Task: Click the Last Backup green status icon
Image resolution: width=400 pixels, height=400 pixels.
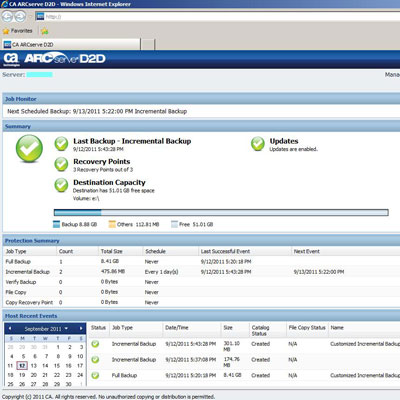Action: pyautogui.click(x=61, y=144)
